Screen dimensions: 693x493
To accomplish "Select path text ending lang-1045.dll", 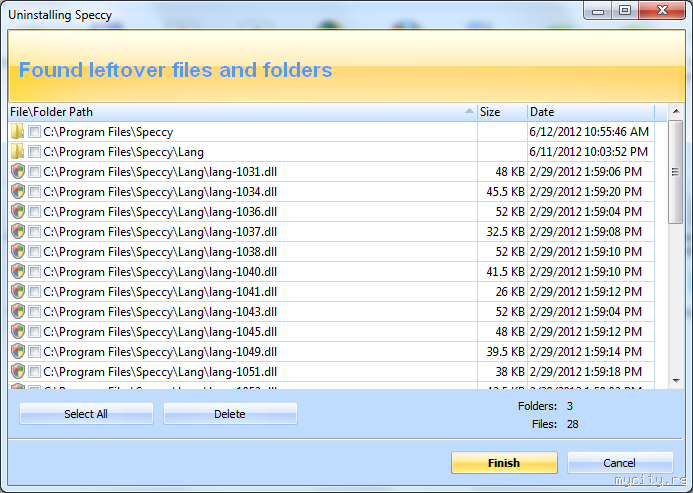I will (160, 332).
